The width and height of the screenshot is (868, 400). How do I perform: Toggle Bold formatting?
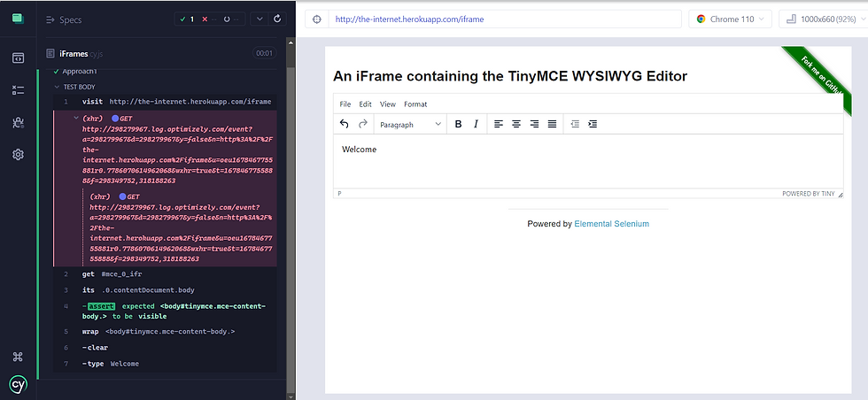click(459, 124)
